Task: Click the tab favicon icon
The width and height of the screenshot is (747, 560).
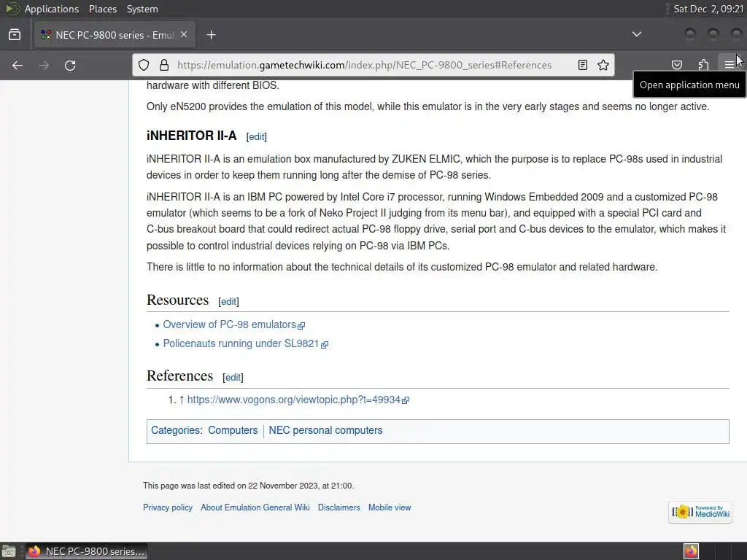Action: [x=46, y=35]
